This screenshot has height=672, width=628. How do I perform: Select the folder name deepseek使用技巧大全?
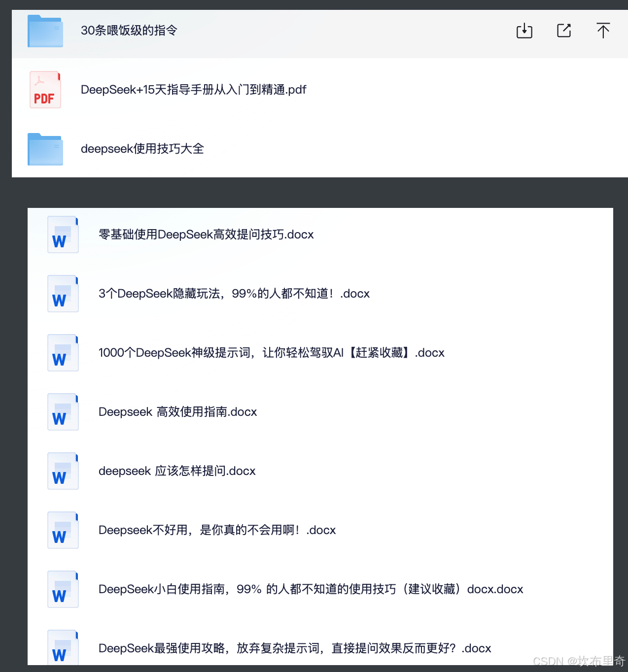click(x=142, y=149)
